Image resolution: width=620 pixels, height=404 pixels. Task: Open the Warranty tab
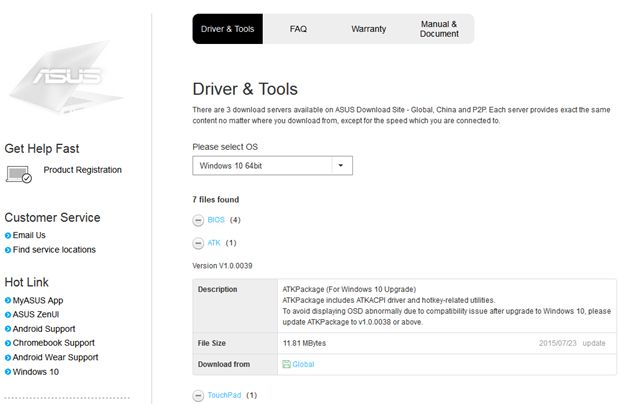(x=368, y=29)
